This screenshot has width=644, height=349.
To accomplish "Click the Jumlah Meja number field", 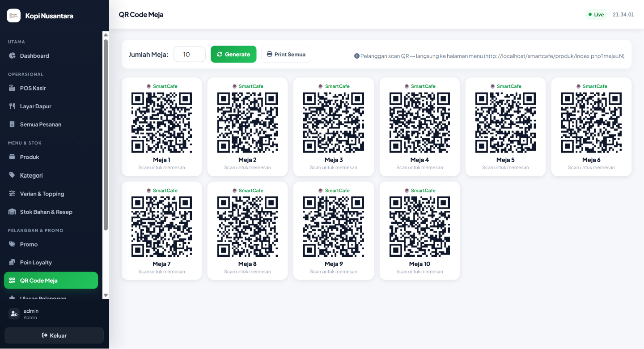I will point(190,54).
